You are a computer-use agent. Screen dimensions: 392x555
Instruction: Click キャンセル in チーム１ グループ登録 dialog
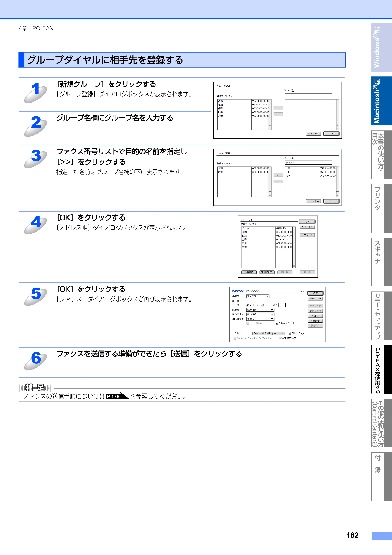[313, 201]
